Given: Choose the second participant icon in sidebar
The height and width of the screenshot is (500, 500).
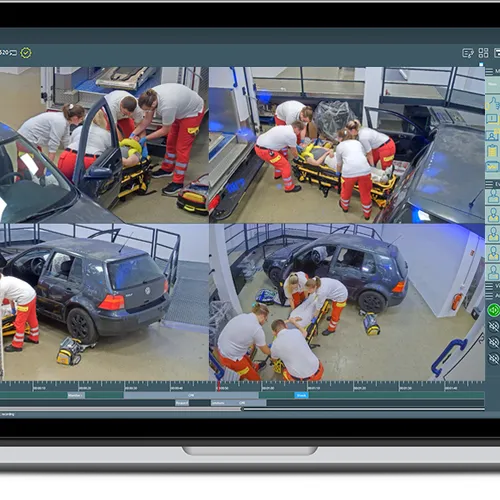Looking at the screenshot, I should click(493, 215).
